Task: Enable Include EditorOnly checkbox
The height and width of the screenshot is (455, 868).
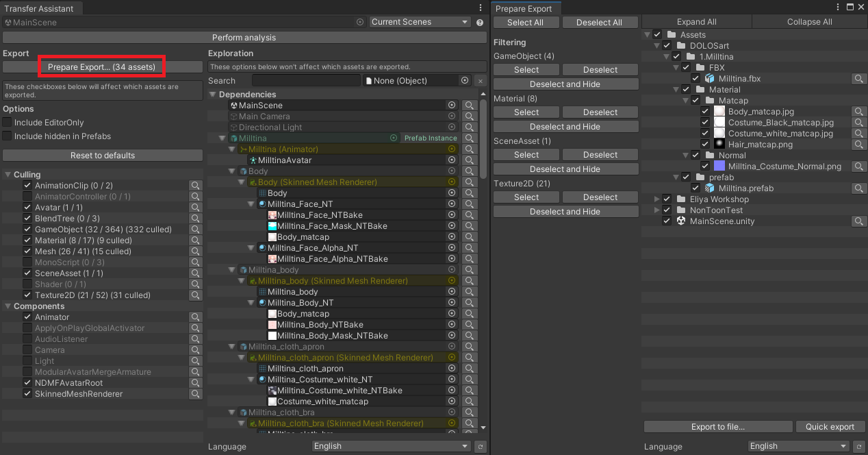Action: (x=8, y=123)
